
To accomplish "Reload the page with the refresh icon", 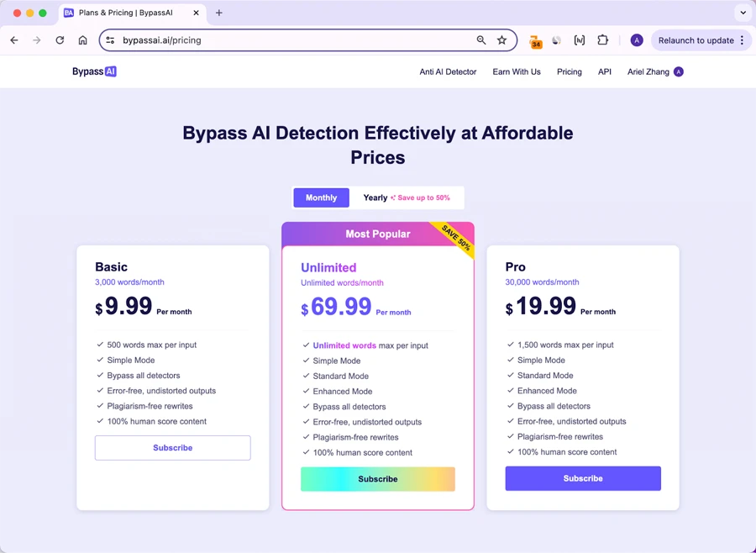I will click(60, 40).
